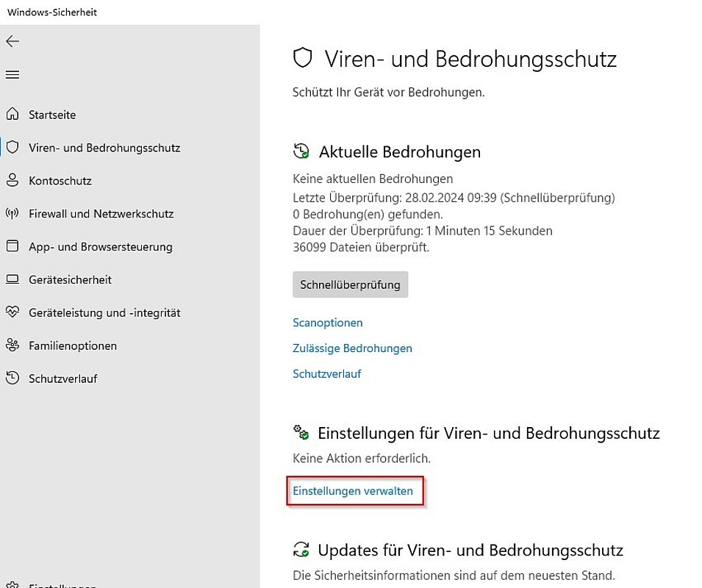The image size is (702, 588).
Task: Click the Schutzverlauf clock icon in sidebar
Action: click(12, 378)
